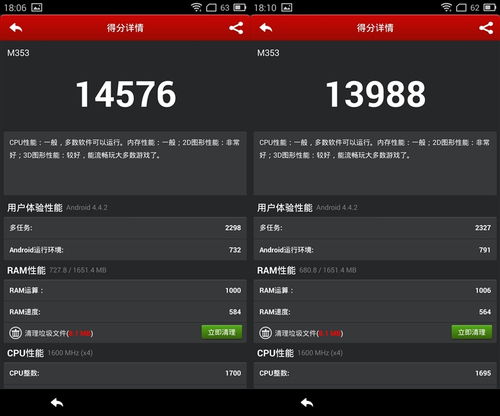Tap trash bin icon on left screen
The width and height of the screenshot is (500, 416).
15,333
